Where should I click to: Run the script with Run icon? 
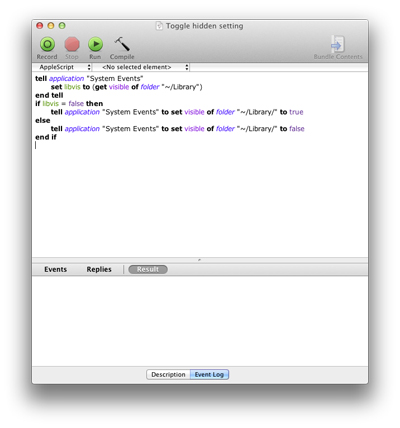(95, 44)
